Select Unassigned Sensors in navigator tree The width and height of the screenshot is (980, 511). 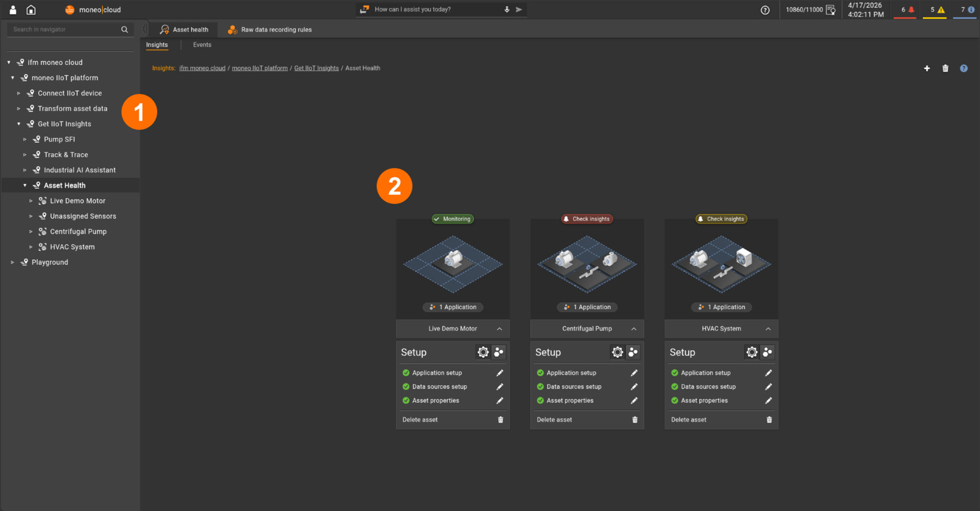pyautogui.click(x=83, y=216)
